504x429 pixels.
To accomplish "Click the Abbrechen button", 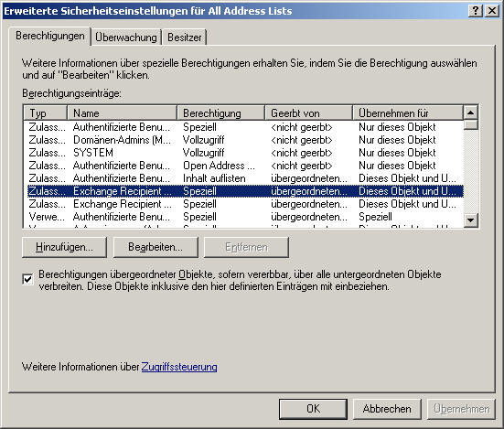I will [x=387, y=409].
